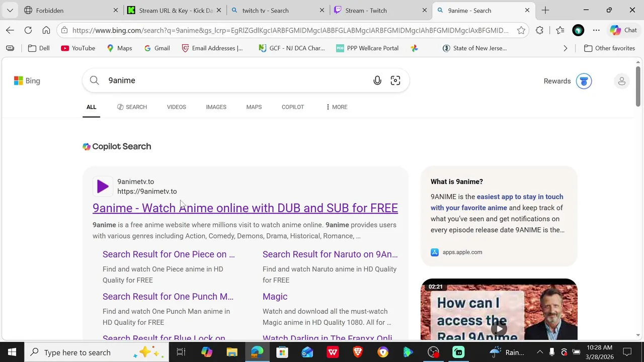Open the Other favorites folder
Viewport: 644px width, 362px height.
point(609,48)
